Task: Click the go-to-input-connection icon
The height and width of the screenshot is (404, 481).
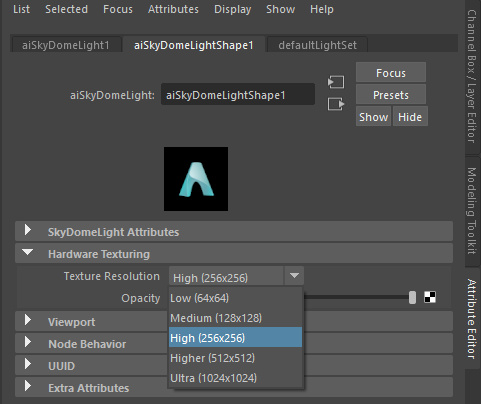Action: click(336, 82)
